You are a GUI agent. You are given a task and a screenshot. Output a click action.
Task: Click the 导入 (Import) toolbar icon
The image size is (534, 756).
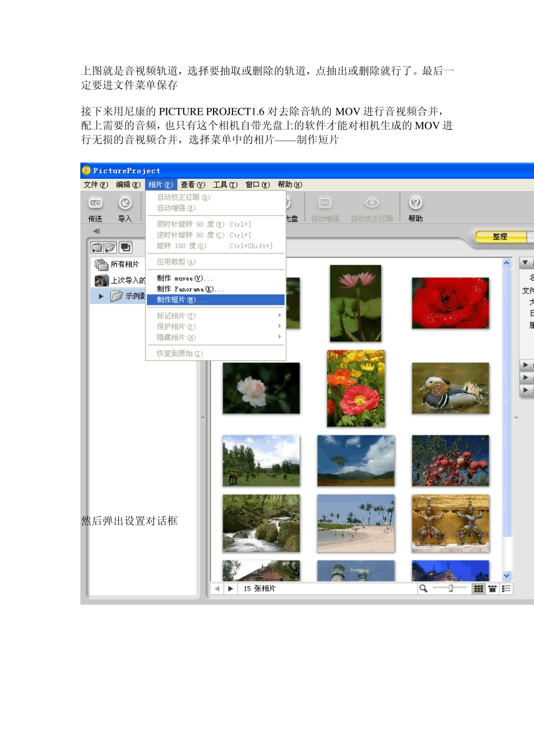125,203
